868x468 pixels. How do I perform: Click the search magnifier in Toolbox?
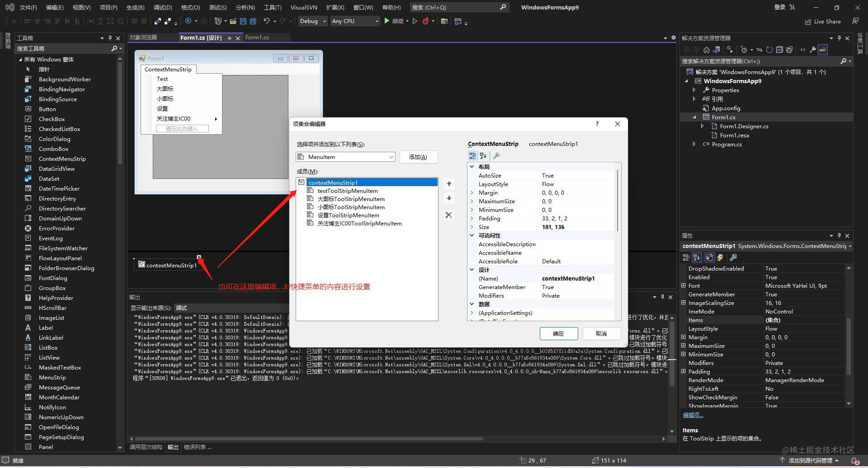click(x=114, y=48)
